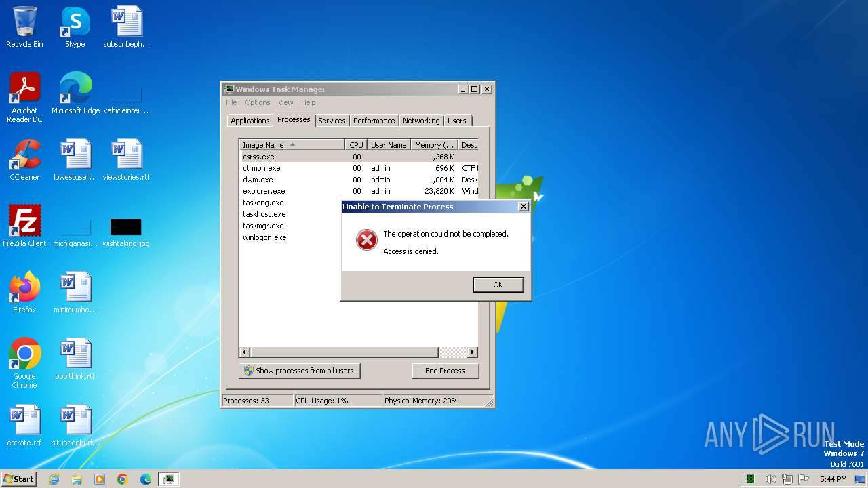Select Task Manager taskbar button
868x488 pixels.
(169, 479)
